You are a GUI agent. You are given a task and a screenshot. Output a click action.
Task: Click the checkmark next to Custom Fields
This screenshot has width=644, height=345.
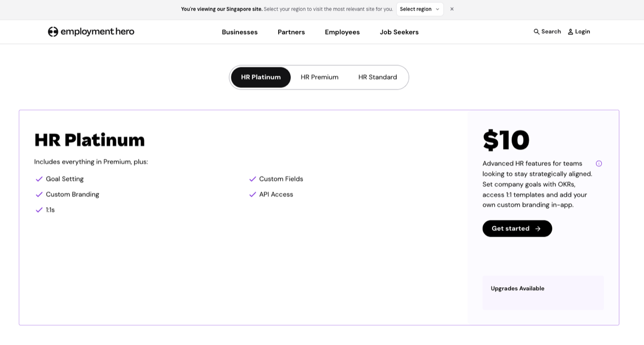pos(252,179)
